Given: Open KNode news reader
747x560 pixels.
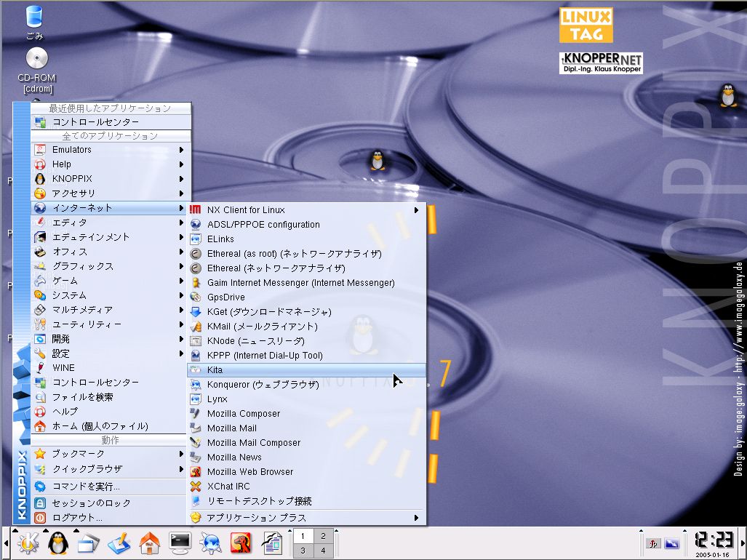Looking at the screenshot, I should [306, 341].
